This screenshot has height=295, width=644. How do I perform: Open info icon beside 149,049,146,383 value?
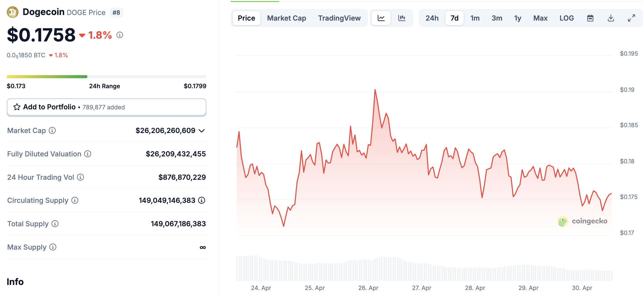click(x=202, y=200)
